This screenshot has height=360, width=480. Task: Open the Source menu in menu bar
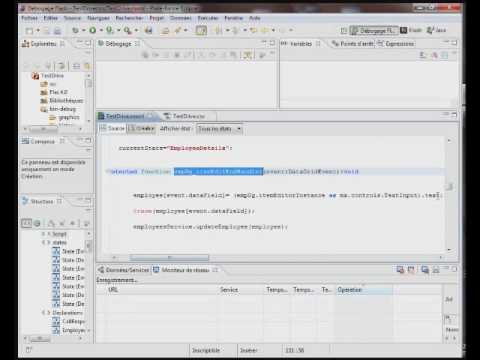click(72, 18)
